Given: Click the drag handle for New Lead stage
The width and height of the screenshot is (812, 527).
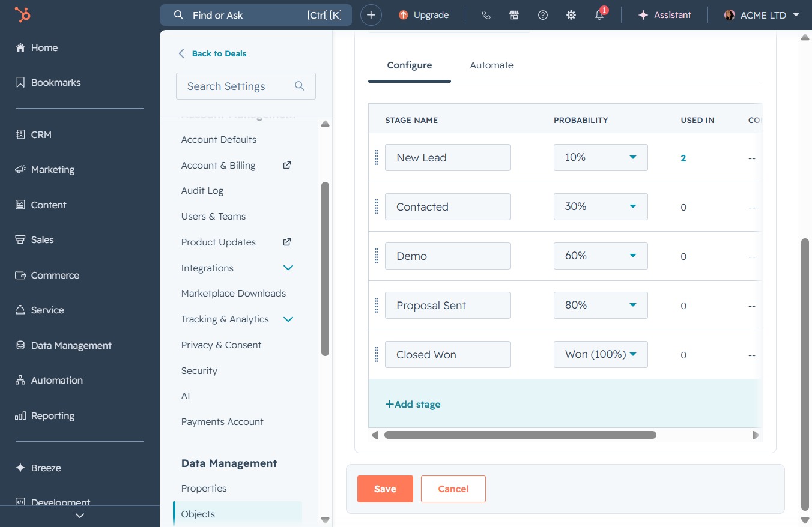Looking at the screenshot, I should tap(377, 157).
